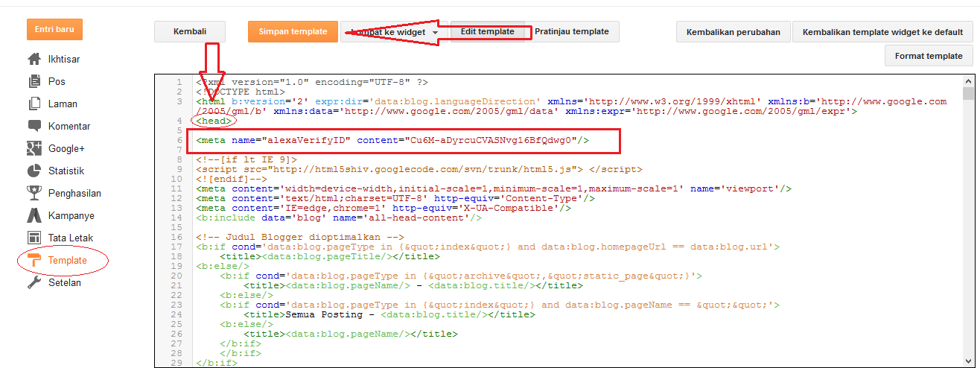Click the Statistik pie chart icon
980x368 pixels.
coord(34,171)
